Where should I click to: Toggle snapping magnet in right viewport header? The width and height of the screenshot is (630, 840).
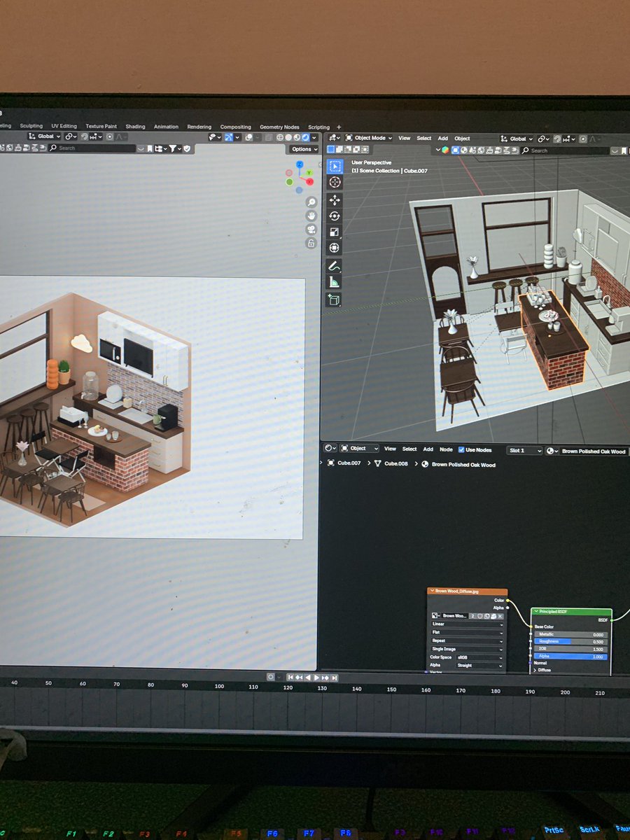tap(556, 139)
